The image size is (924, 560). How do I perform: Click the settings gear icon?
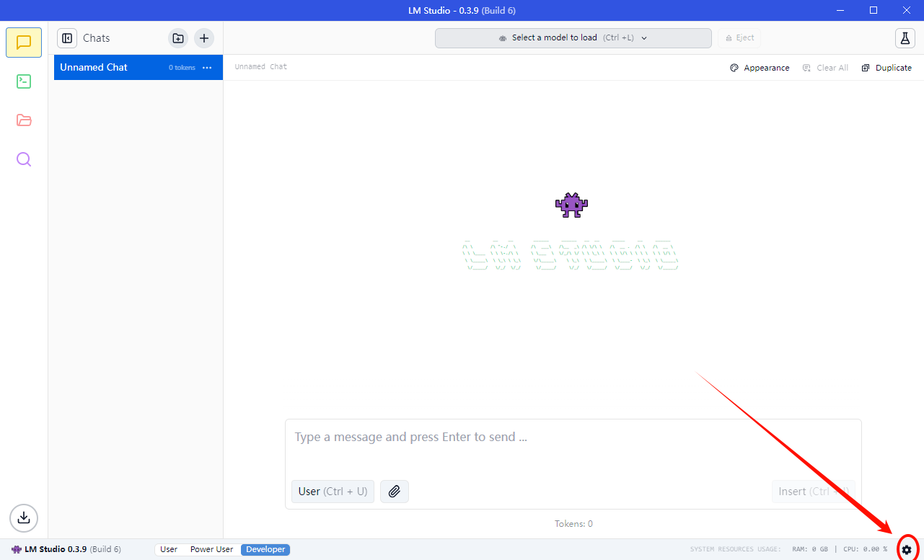pyautogui.click(x=907, y=549)
